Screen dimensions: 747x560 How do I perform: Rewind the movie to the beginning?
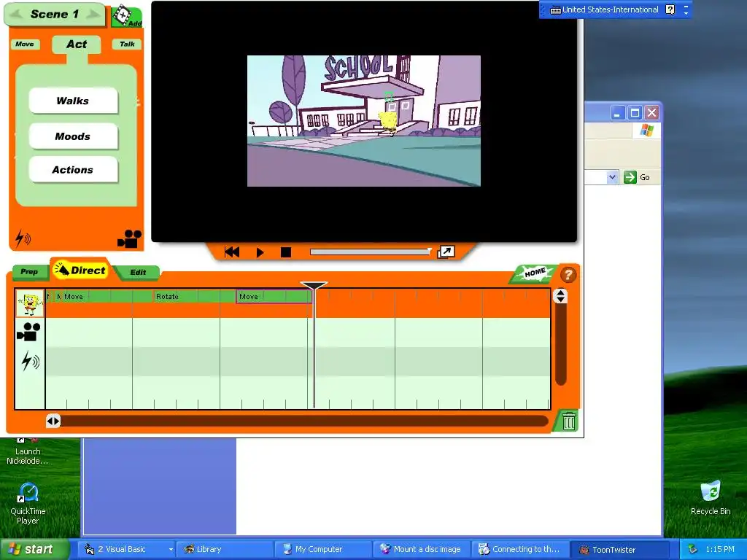232,252
